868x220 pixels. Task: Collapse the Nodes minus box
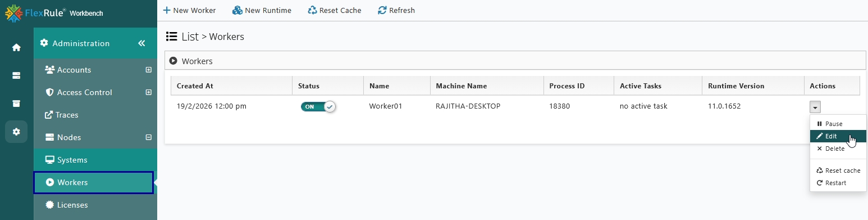coord(149,137)
